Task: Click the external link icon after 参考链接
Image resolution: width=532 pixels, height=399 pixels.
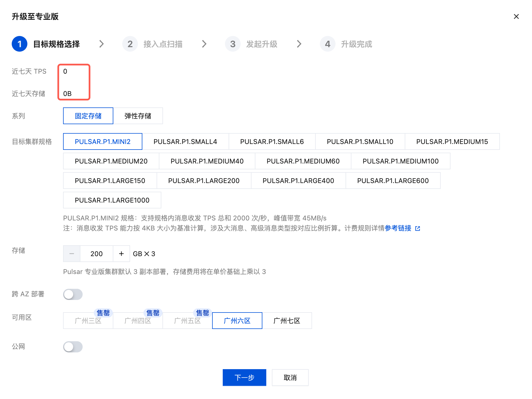Action: pyautogui.click(x=418, y=229)
